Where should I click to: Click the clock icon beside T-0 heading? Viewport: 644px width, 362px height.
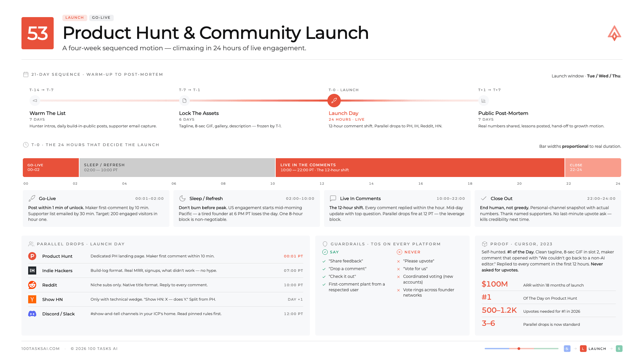click(26, 145)
